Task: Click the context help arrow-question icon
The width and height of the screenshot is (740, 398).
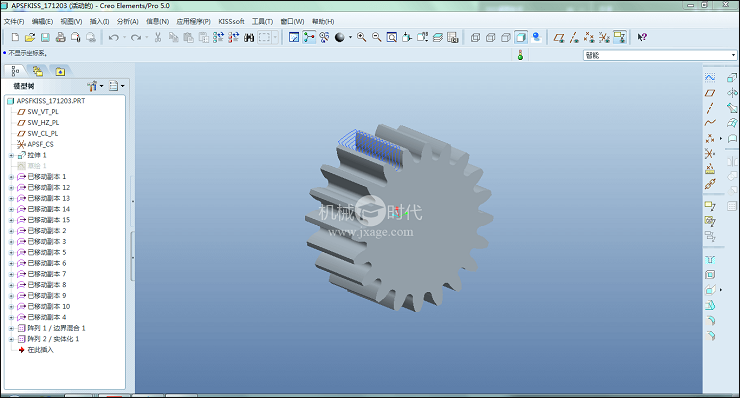Action: coord(642,37)
